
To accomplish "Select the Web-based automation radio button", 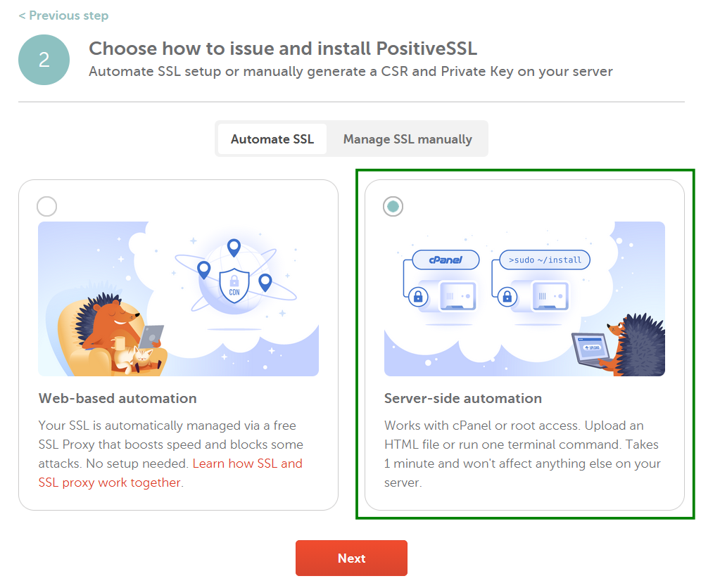I will click(46, 206).
